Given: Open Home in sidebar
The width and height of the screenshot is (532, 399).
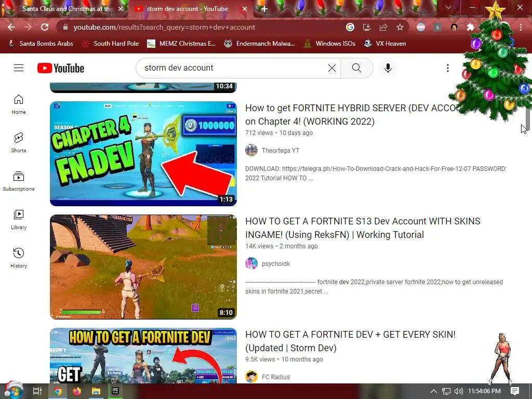Looking at the screenshot, I should (x=19, y=104).
